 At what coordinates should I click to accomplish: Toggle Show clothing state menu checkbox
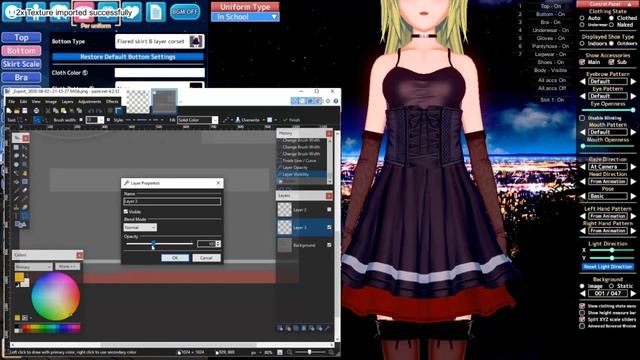click(x=582, y=306)
